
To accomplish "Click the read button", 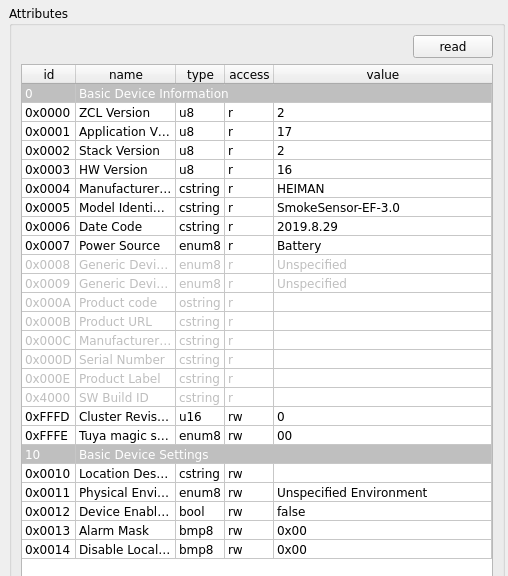I will click(453, 47).
